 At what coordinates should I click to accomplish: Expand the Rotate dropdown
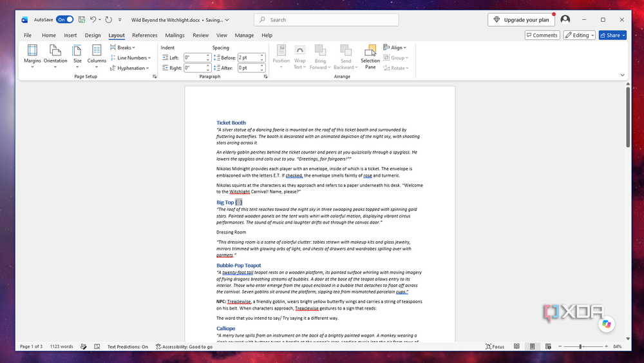(396, 68)
